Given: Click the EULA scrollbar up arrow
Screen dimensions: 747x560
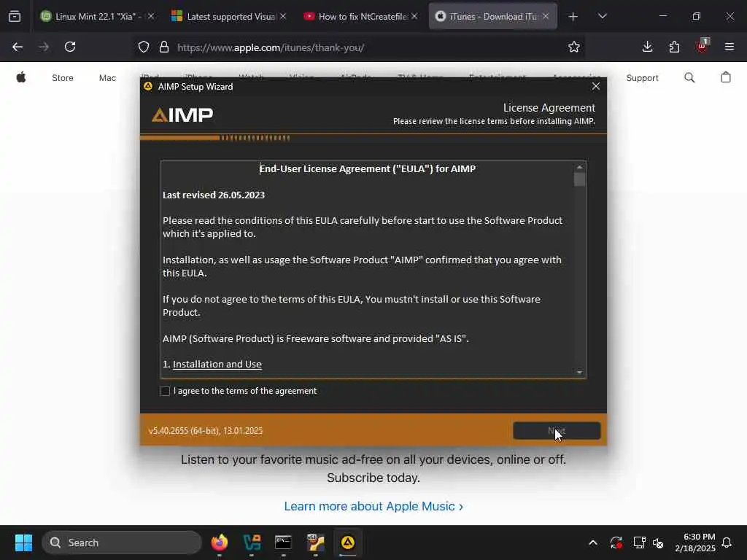Looking at the screenshot, I should point(579,167).
